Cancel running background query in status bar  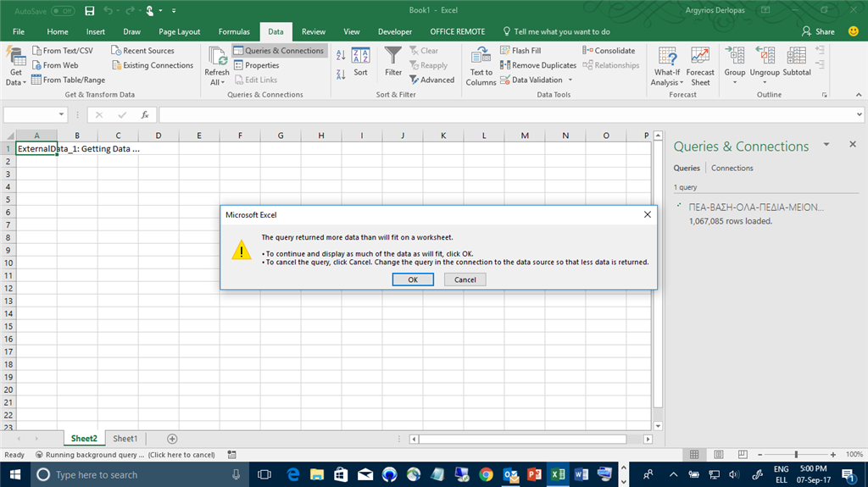[125, 455]
